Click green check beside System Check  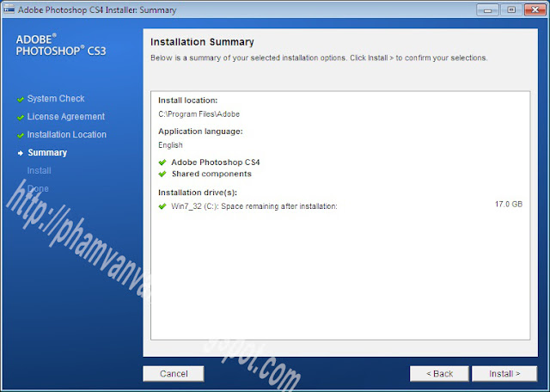(x=21, y=100)
